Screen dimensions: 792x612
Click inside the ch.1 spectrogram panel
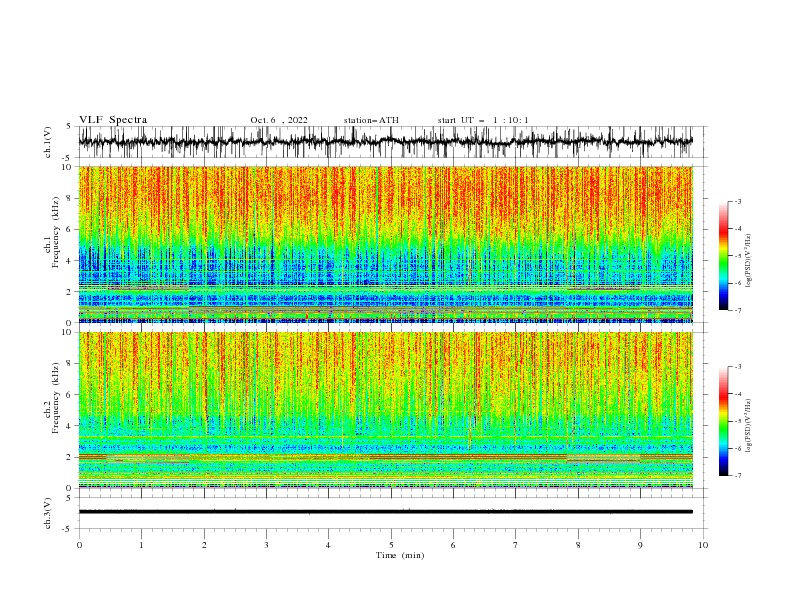tap(385, 244)
